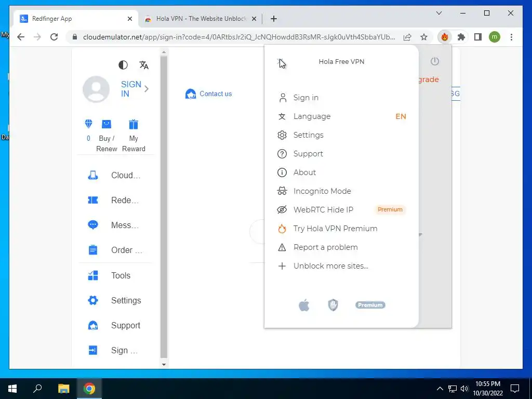Click the Hola VPN flame extension icon

click(445, 37)
